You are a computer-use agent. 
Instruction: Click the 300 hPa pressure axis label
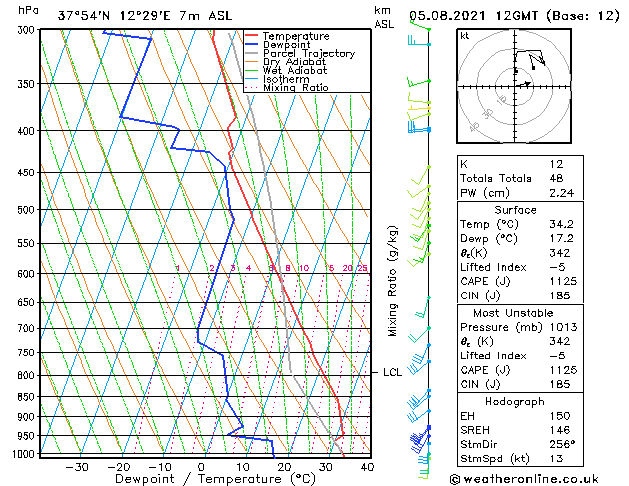pos(26,30)
